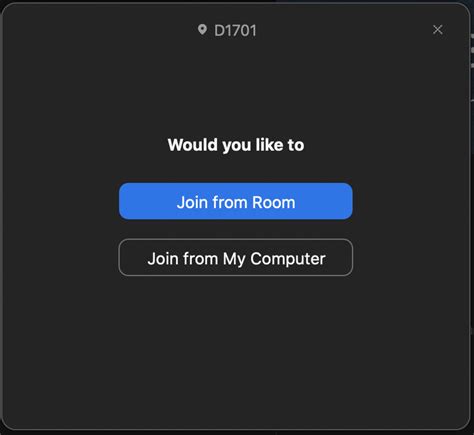
Task: Click the "My Computer" text on the lower button
Action: click(274, 259)
